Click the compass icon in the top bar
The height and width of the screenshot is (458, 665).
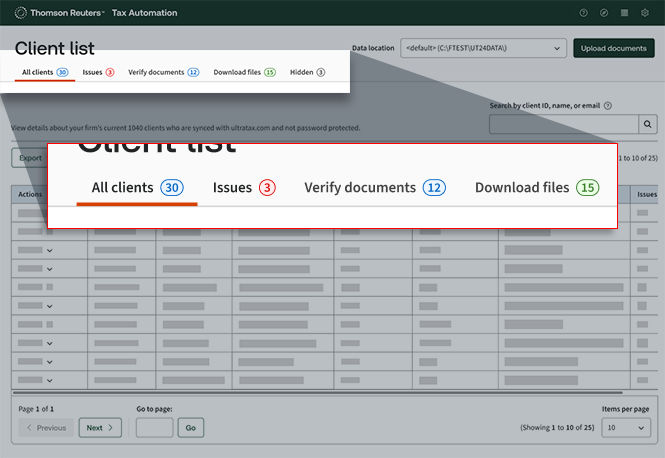(604, 13)
